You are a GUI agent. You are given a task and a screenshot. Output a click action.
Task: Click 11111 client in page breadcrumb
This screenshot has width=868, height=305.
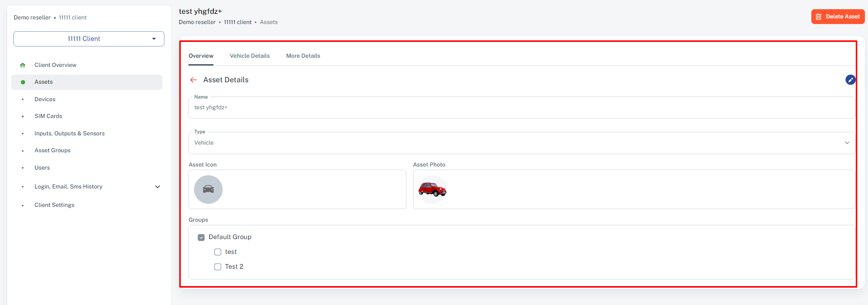point(237,22)
